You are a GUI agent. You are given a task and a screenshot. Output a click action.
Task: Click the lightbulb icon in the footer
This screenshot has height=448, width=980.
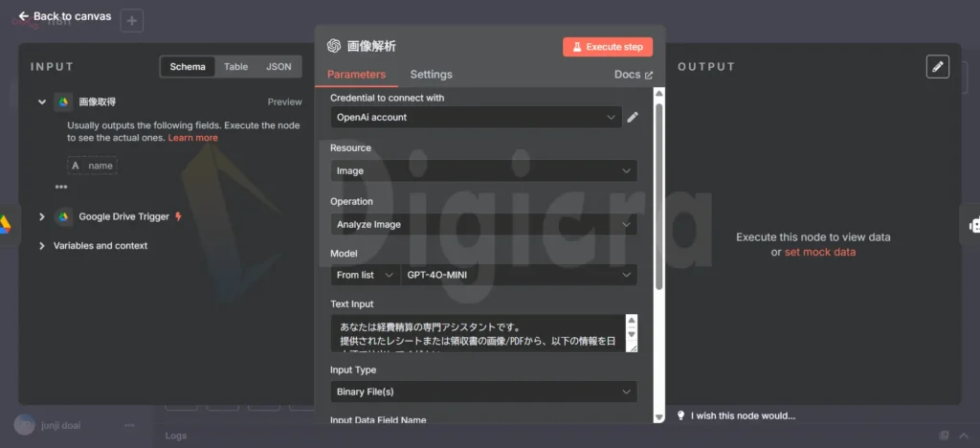(681, 415)
